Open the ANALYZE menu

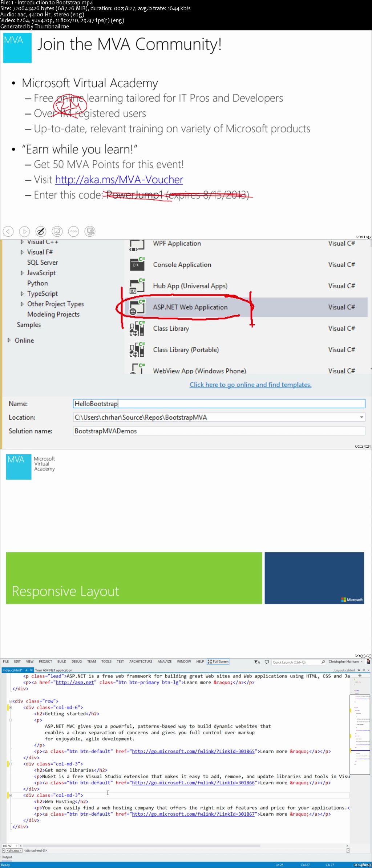(165, 661)
